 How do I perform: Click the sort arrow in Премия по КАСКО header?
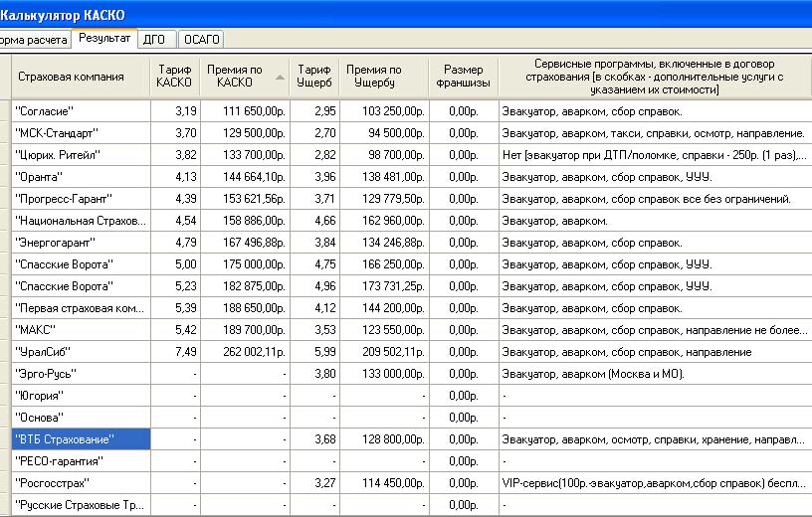click(x=280, y=78)
